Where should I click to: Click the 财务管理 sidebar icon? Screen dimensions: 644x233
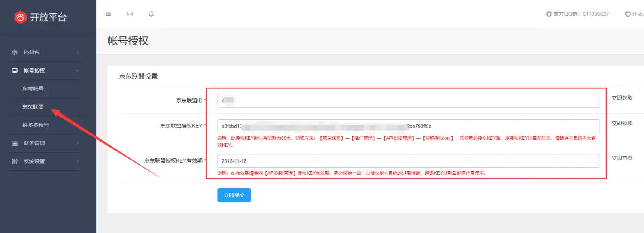coord(15,143)
